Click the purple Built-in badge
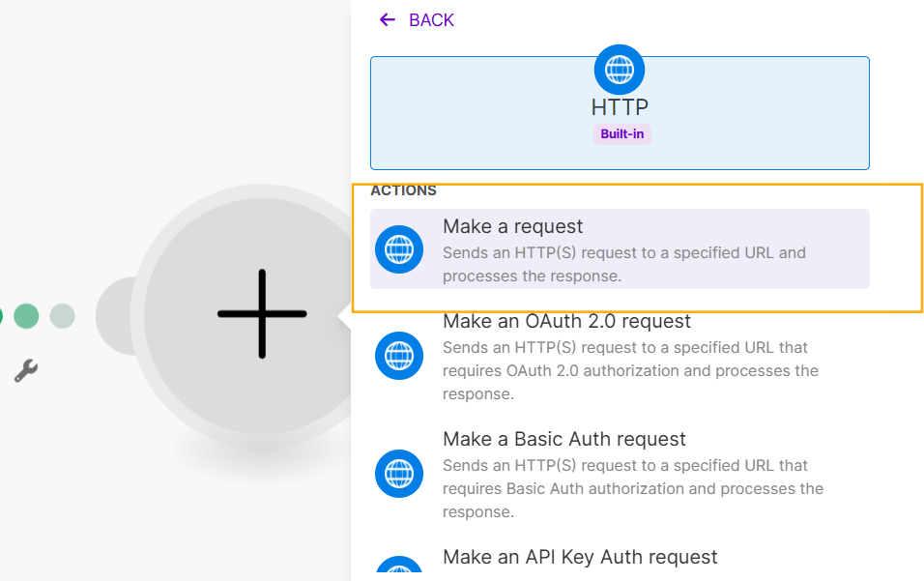This screenshot has width=924, height=581. click(621, 134)
